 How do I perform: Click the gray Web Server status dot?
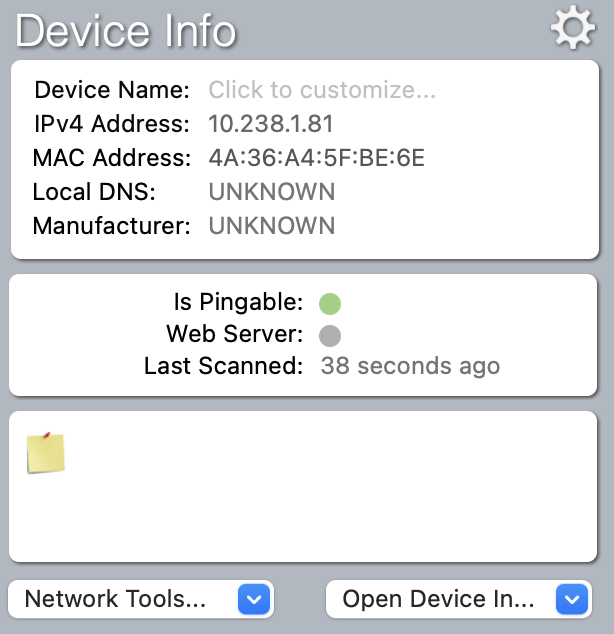[x=330, y=335]
